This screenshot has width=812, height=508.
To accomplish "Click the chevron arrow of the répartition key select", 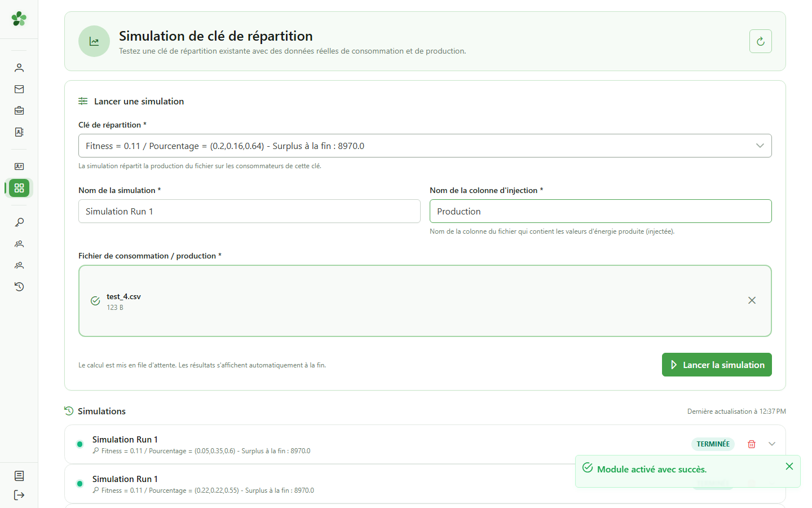I will tap(760, 146).
